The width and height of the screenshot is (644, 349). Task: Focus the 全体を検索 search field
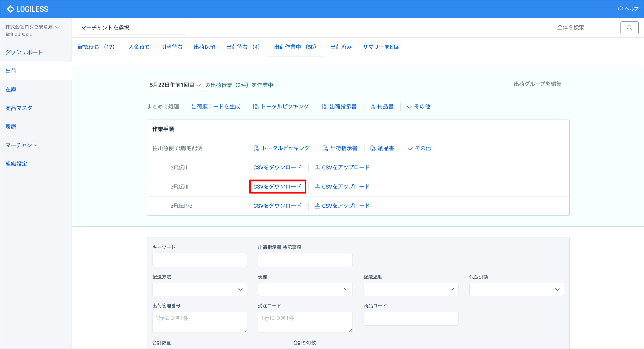(x=585, y=28)
